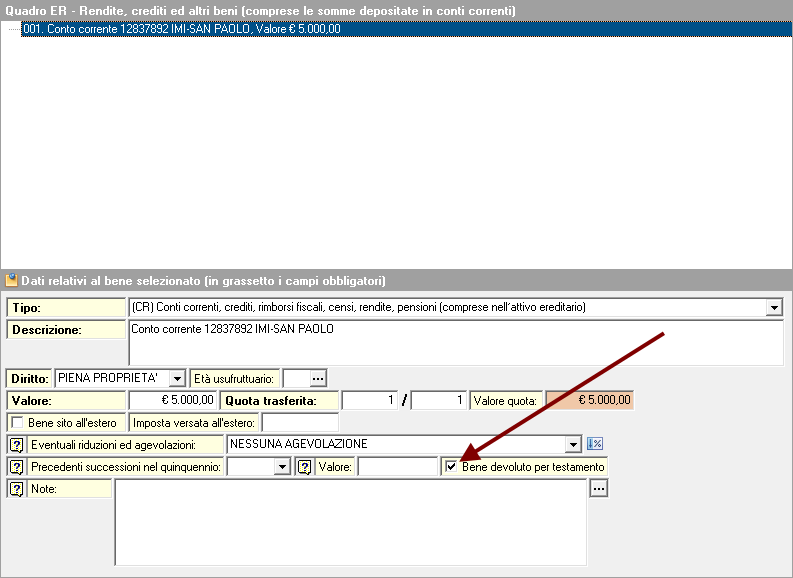Image resolution: width=793 pixels, height=578 pixels.
Task: Select the 001 Conto corrente tree entry
Action: click(180, 29)
